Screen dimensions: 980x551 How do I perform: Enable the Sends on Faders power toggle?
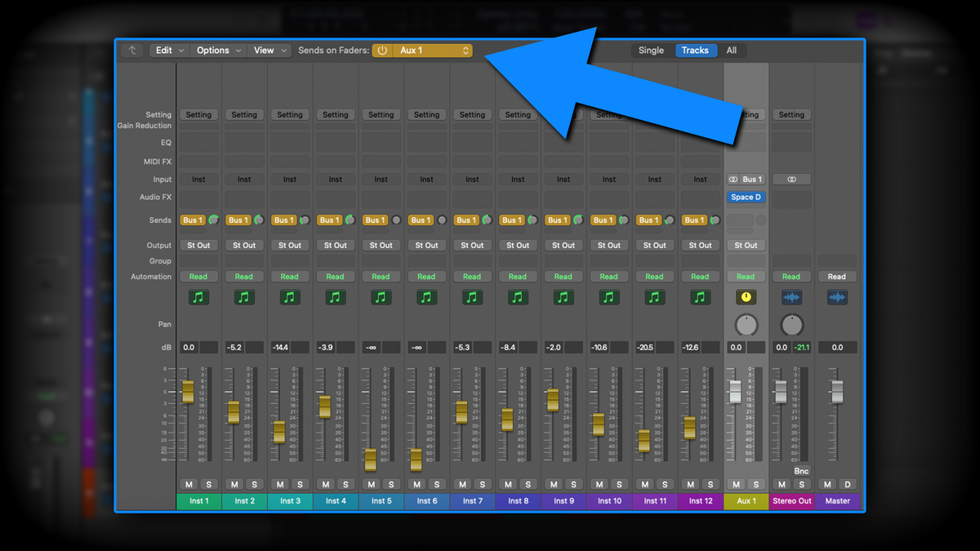[x=382, y=50]
